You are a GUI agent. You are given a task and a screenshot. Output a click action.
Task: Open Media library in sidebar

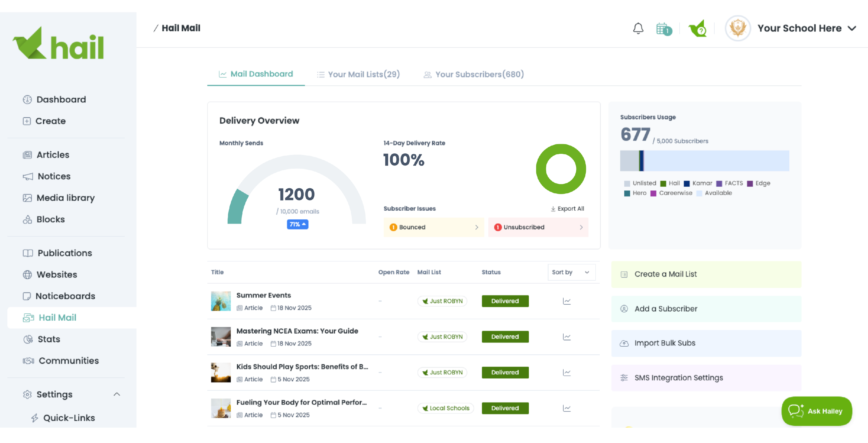[x=65, y=198]
